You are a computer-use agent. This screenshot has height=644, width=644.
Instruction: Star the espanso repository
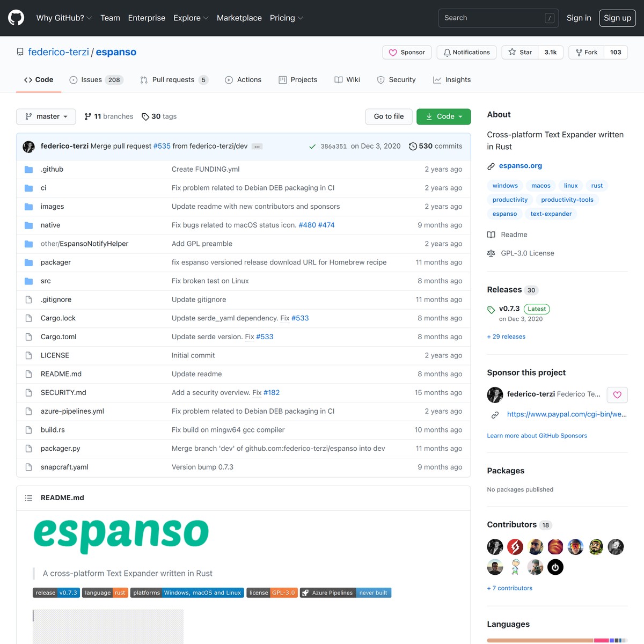pos(520,53)
